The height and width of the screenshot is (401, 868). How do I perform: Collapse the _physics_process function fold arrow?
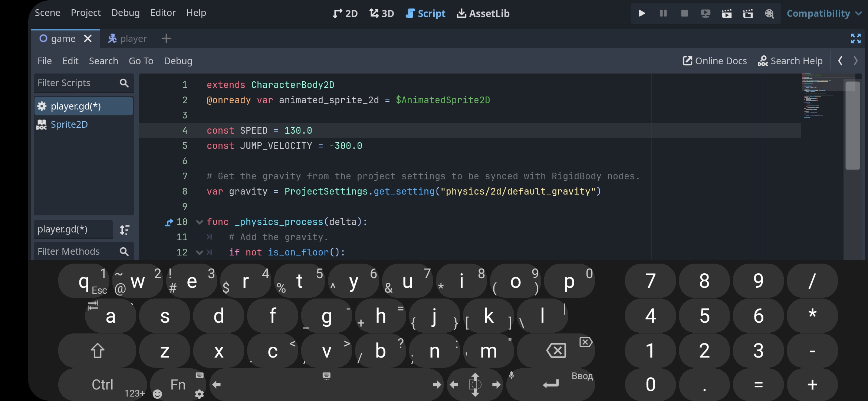coord(199,222)
